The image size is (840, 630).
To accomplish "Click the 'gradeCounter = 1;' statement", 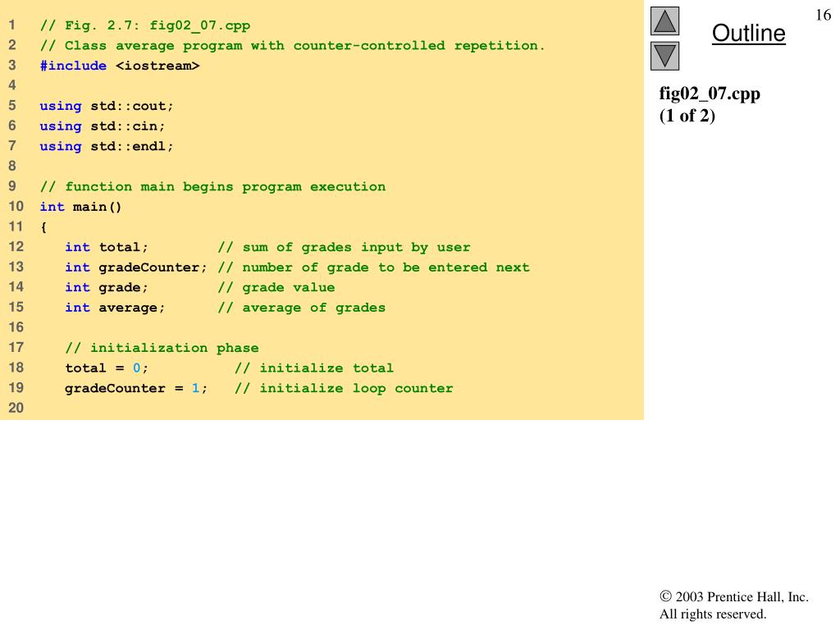I will click(136, 388).
